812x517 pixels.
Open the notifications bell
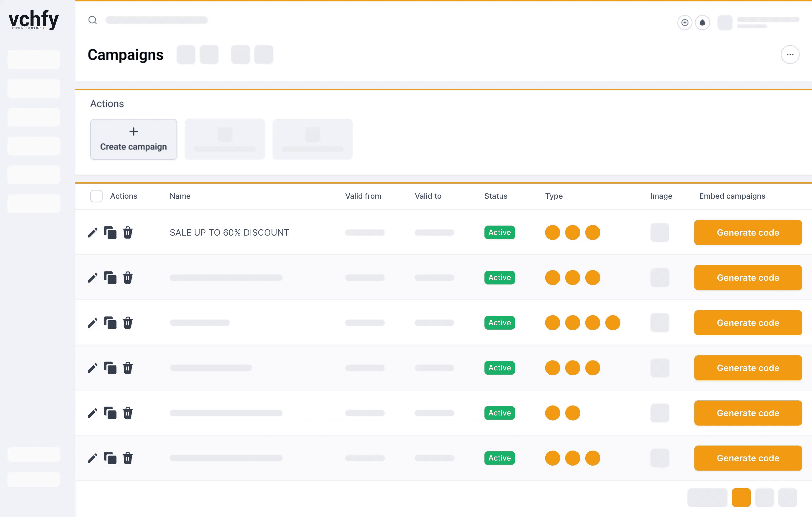point(702,22)
